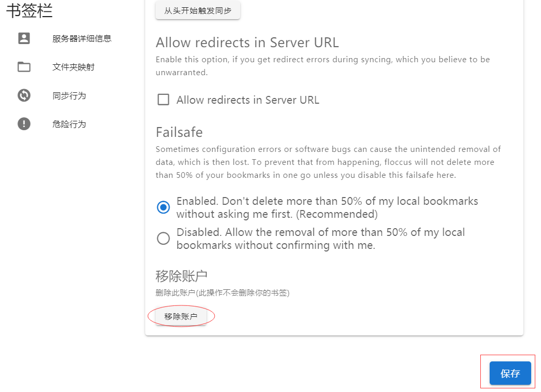Select 同步行为 in the sidebar

click(69, 95)
